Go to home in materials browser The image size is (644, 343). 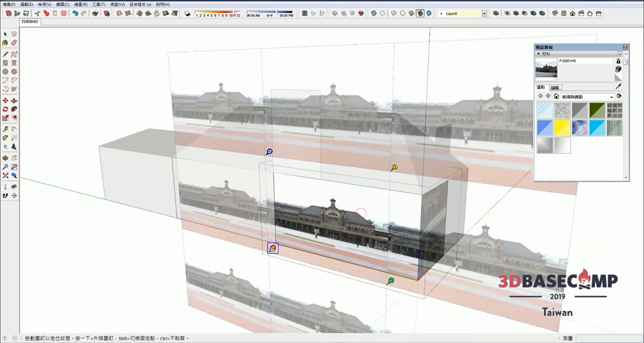[556, 96]
